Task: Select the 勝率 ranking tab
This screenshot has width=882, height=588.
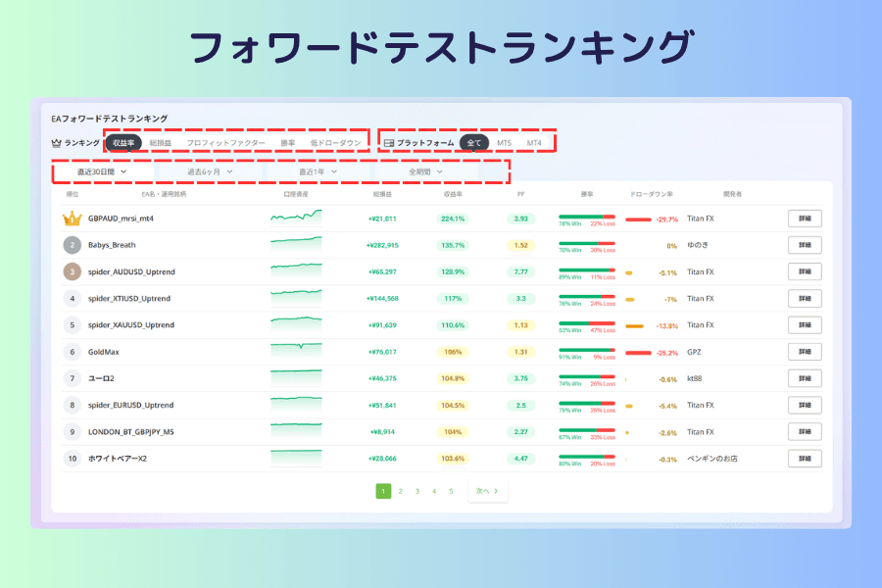Action: [288, 143]
